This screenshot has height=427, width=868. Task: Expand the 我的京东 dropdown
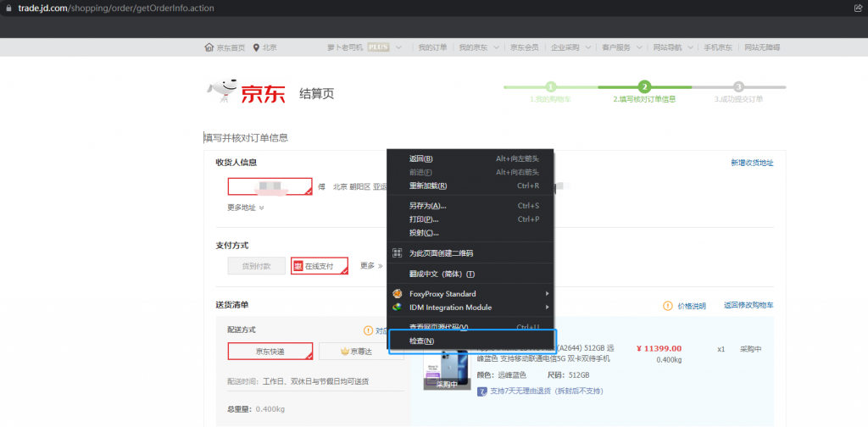[496, 47]
